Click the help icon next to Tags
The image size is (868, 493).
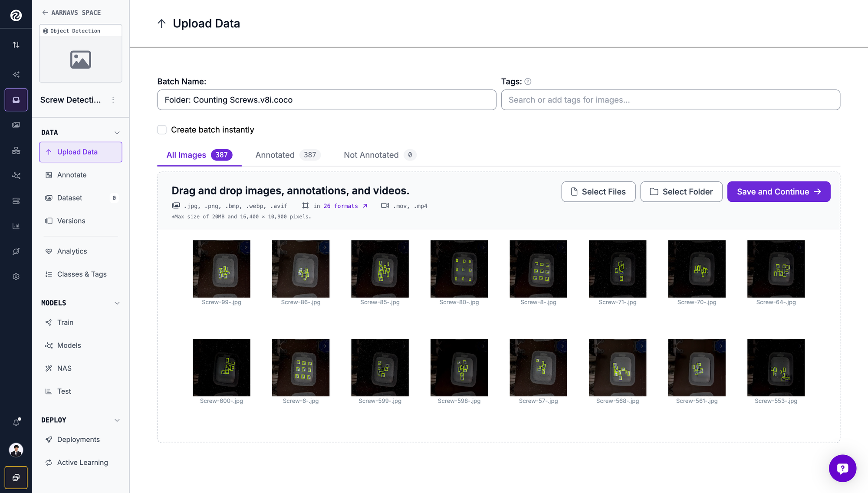(x=528, y=82)
